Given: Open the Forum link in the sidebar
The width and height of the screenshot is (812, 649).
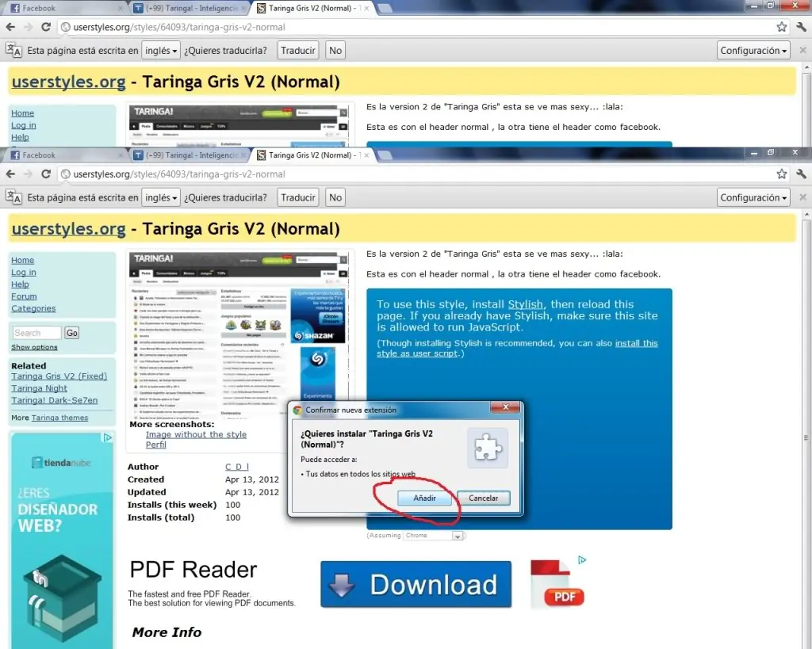Looking at the screenshot, I should pos(24,296).
